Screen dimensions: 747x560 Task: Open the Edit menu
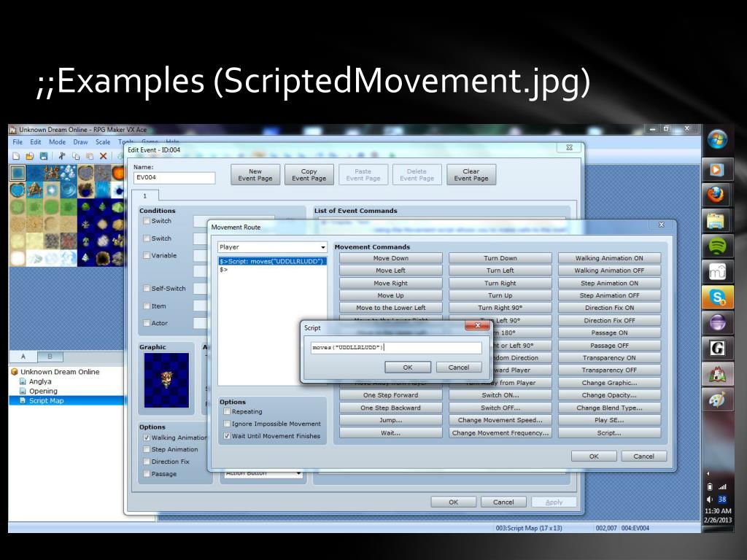pyautogui.click(x=36, y=142)
